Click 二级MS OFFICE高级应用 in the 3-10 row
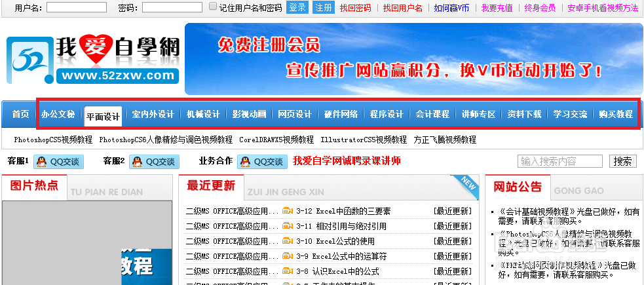The image size is (644, 285). click(x=232, y=242)
